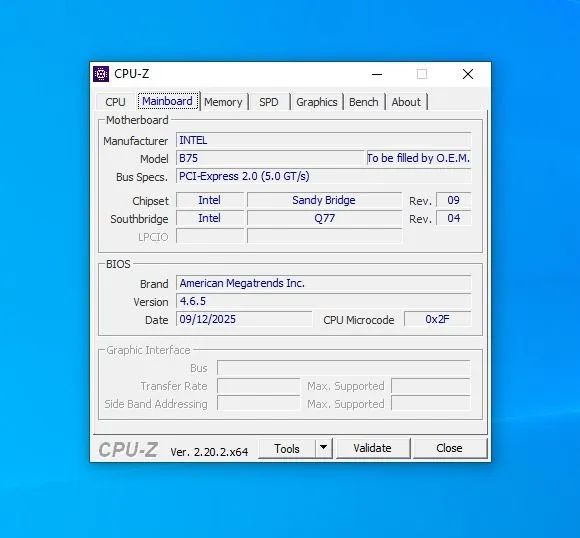Minimize the CPU-Z window
This screenshot has width=580, height=538.
coord(377,74)
